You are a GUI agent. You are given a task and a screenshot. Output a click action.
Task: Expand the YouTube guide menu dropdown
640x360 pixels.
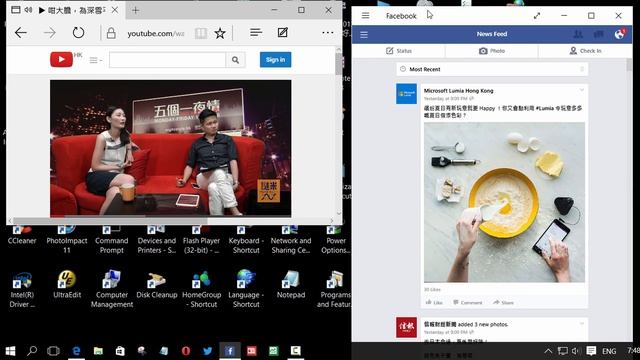click(96, 60)
